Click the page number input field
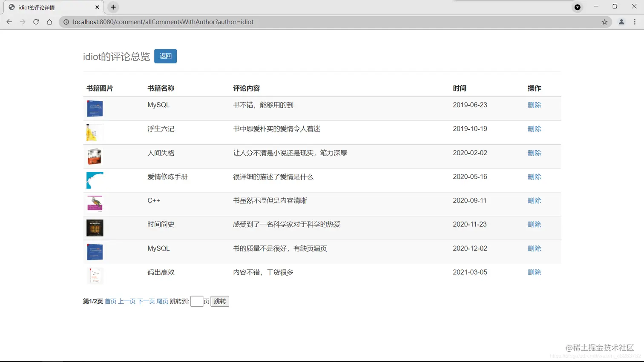 tap(197, 301)
